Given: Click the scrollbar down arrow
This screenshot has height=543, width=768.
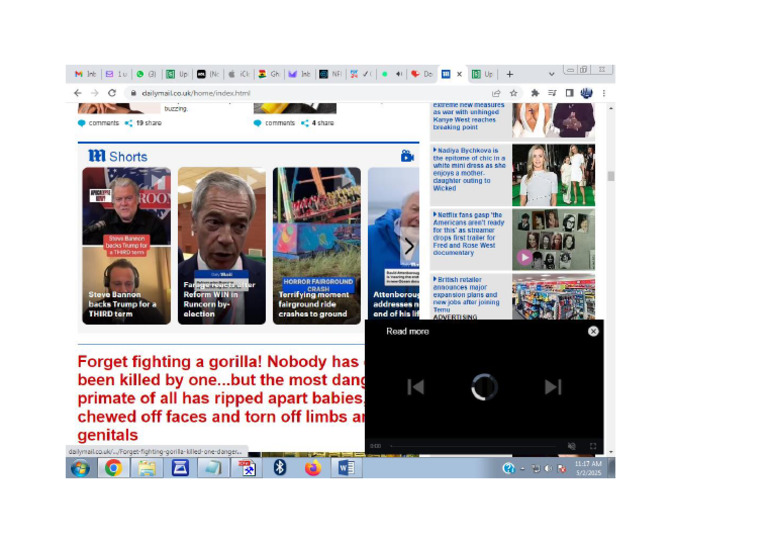Looking at the screenshot, I should [x=611, y=452].
